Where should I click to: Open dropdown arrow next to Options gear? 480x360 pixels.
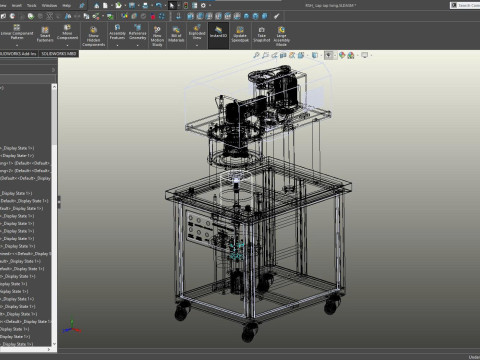tap(210, 5)
